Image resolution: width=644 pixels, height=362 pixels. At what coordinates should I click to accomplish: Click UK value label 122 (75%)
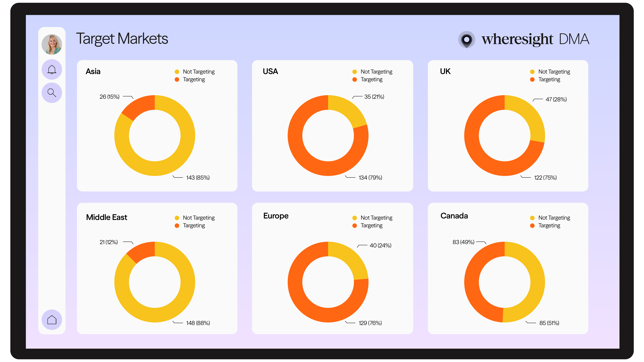[x=546, y=178]
